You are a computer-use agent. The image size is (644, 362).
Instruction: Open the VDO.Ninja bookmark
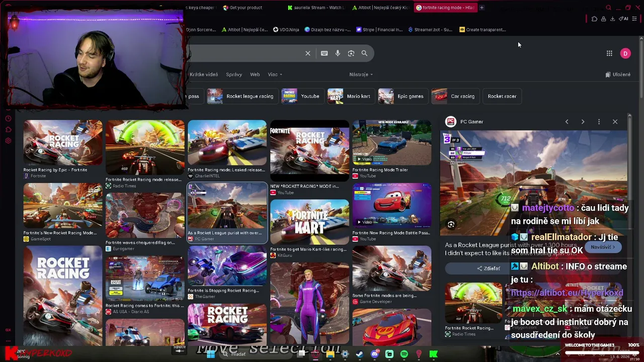(286, 30)
